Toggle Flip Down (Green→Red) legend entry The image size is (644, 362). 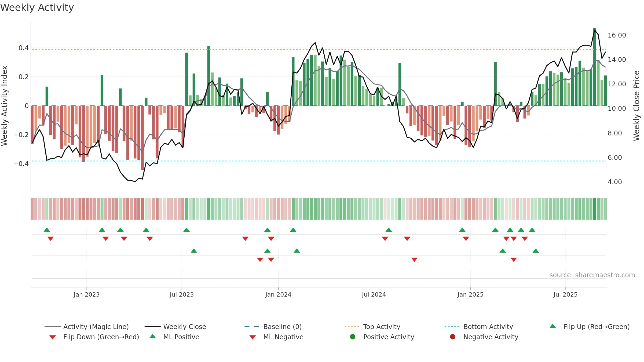coord(94,337)
